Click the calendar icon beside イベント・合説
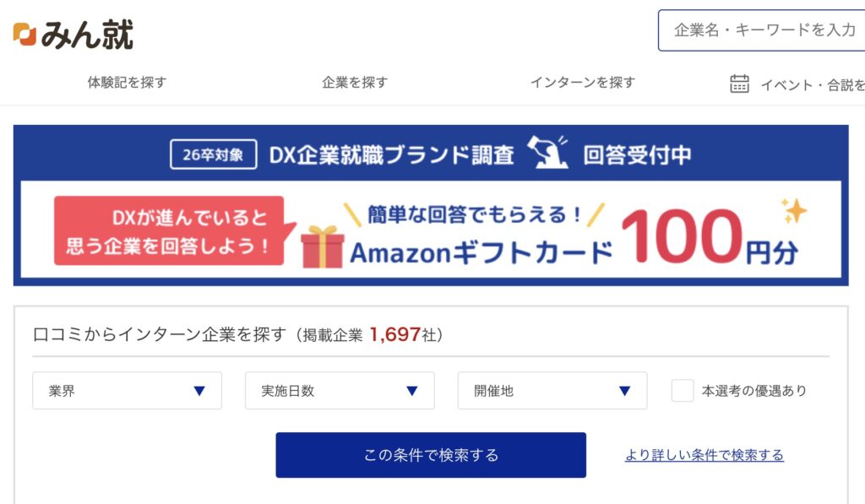Viewport: 865px width, 504px height. click(x=739, y=84)
